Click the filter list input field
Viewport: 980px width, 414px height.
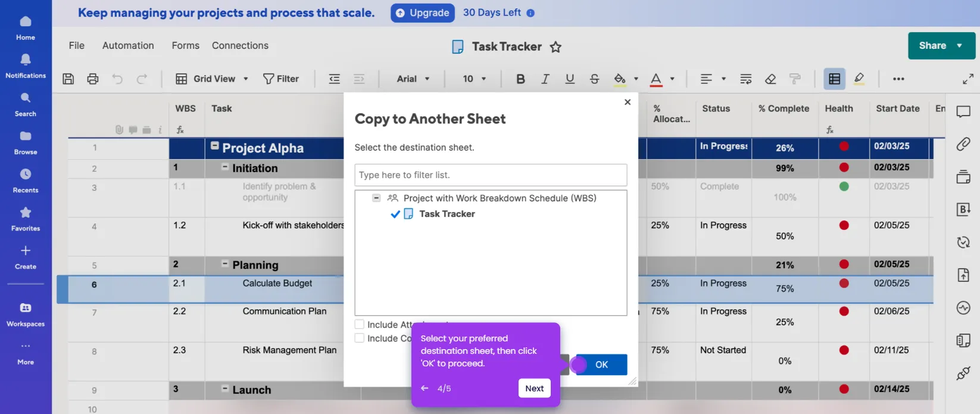(x=491, y=175)
